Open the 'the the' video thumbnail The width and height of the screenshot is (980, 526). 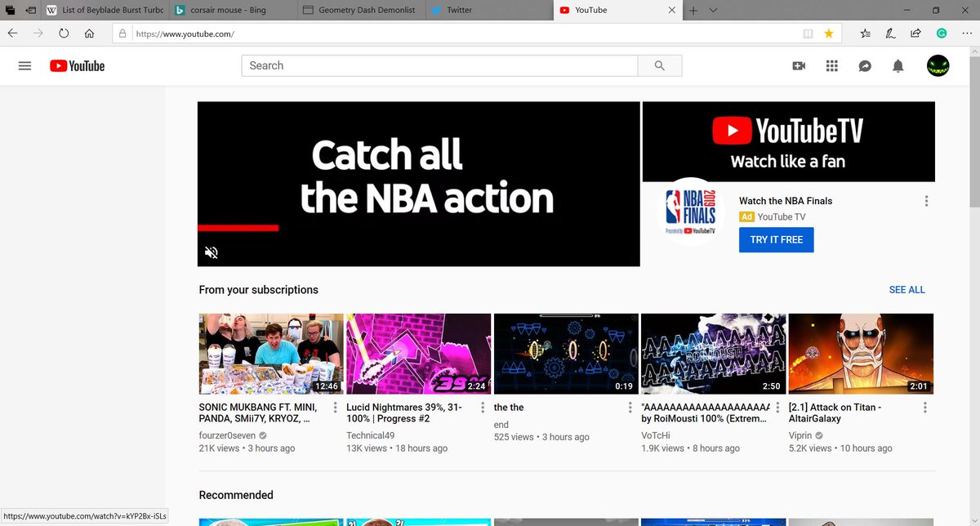click(566, 354)
